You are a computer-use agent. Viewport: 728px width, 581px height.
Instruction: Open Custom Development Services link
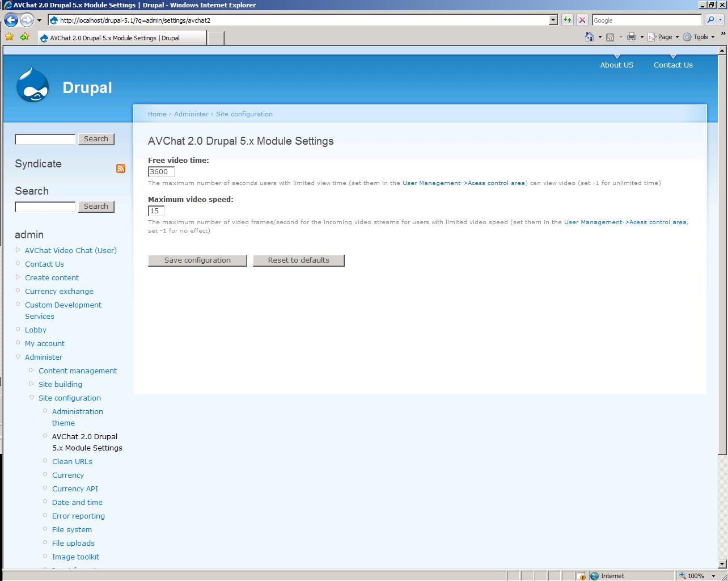(x=63, y=310)
